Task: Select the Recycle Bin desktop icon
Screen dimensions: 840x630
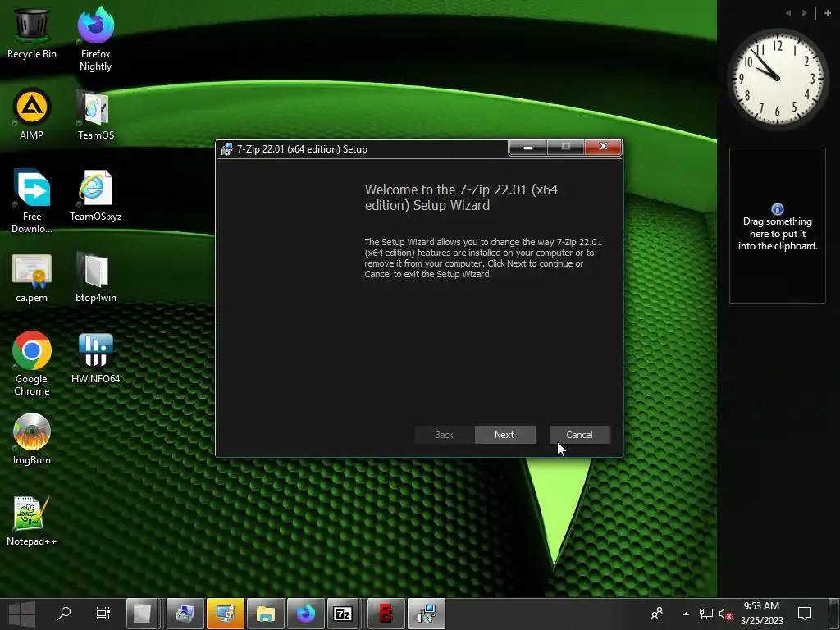Action: tap(32, 33)
